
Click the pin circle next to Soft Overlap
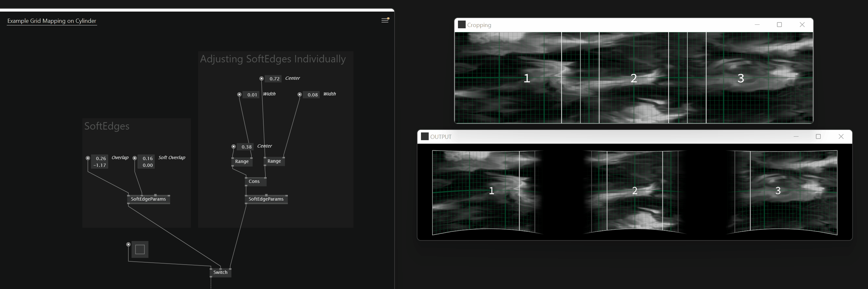pyautogui.click(x=135, y=158)
